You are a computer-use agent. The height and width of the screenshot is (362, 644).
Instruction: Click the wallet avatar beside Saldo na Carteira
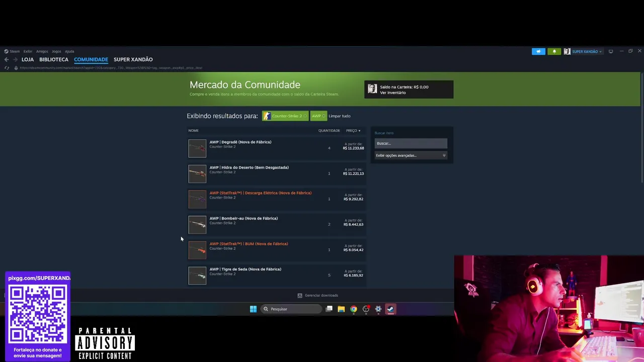tap(372, 89)
